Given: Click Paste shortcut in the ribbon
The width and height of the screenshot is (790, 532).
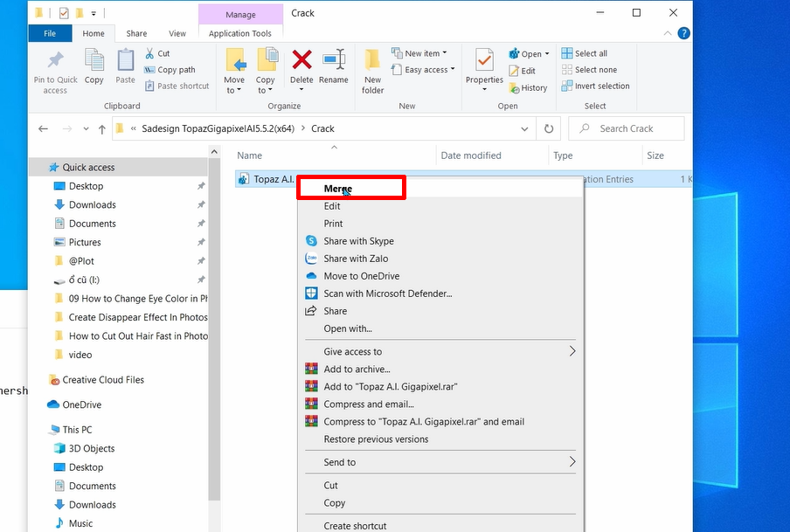Looking at the screenshot, I should click(177, 86).
